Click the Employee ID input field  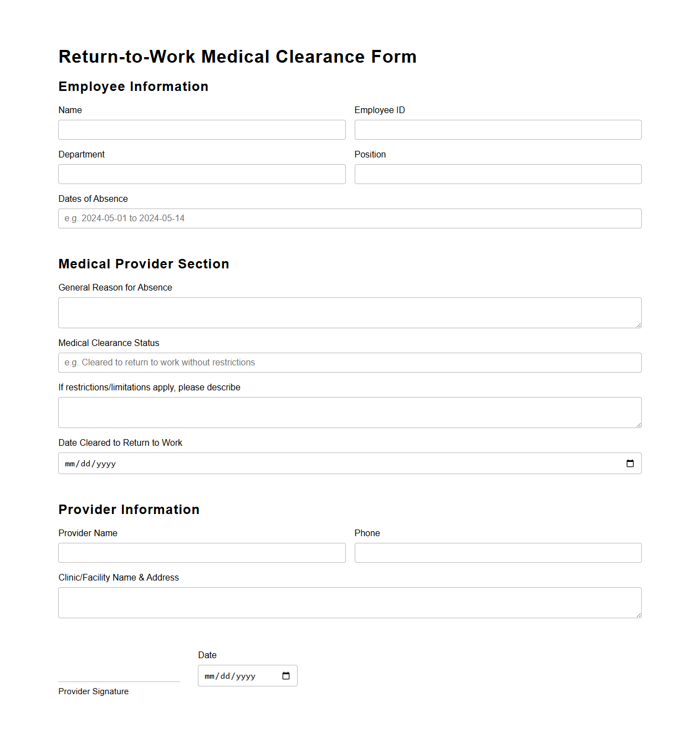pos(498,129)
